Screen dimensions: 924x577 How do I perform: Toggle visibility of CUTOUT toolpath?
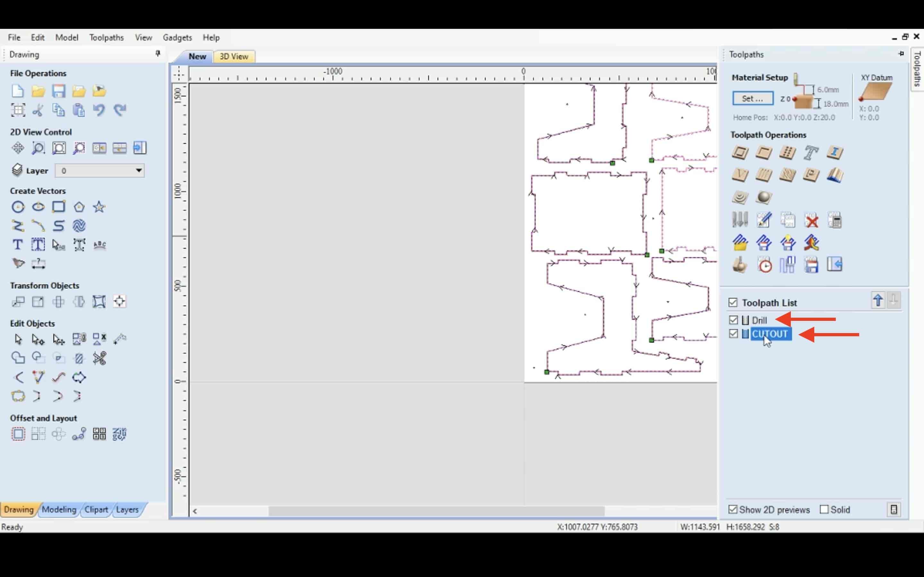[x=733, y=334]
